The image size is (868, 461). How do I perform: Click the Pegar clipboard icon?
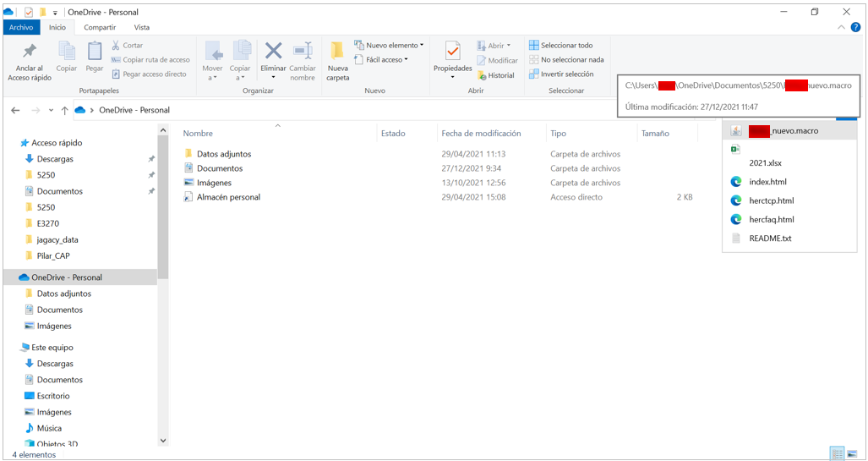click(95, 52)
